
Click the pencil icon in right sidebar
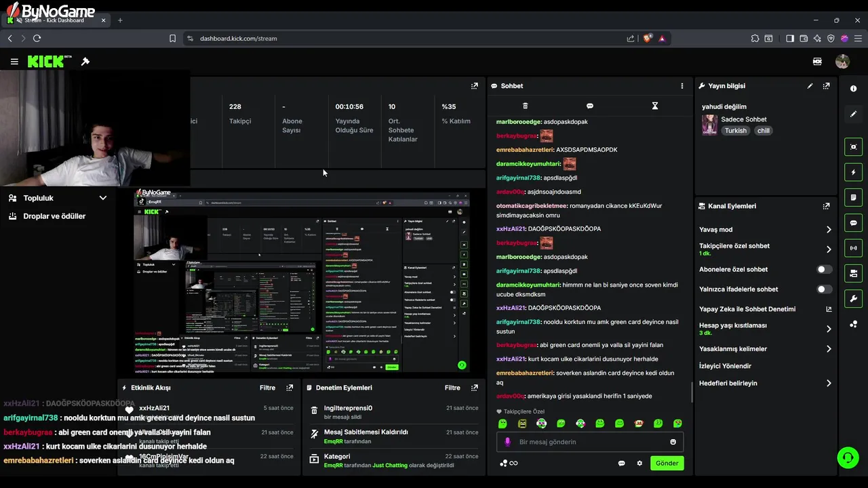tap(854, 114)
